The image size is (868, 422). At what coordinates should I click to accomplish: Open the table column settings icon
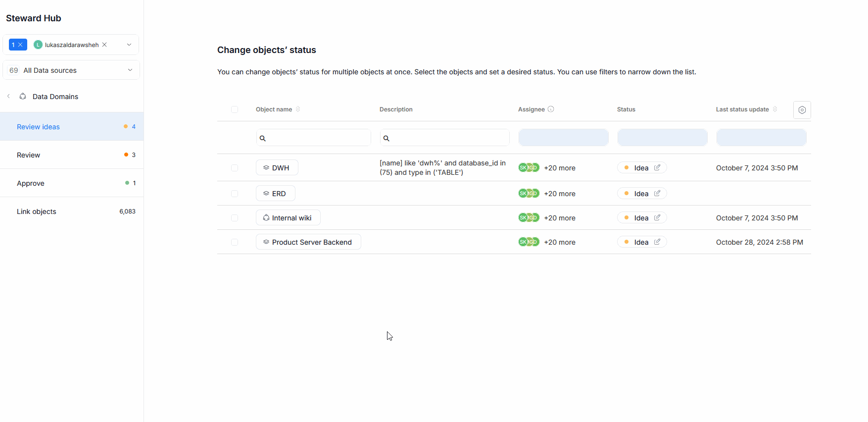[802, 110]
